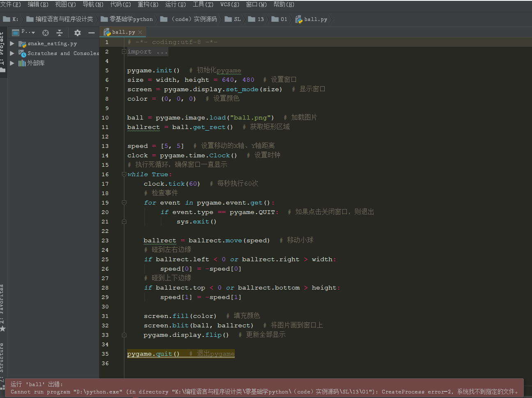
Task: Open the project view dropdown
Action: pos(24,32)
